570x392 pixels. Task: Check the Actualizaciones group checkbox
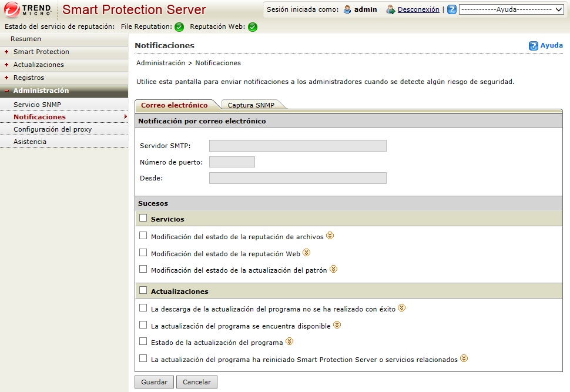[143, 290]
